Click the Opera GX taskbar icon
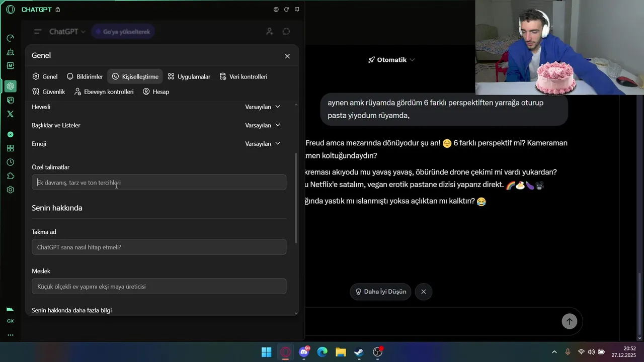The height and width of the screenshot is (362, 644). tap(285, 352)
